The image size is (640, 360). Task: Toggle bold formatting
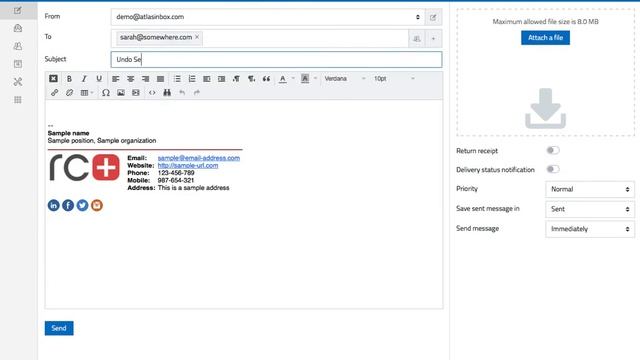pyautogui.click(x=69, y=78)
